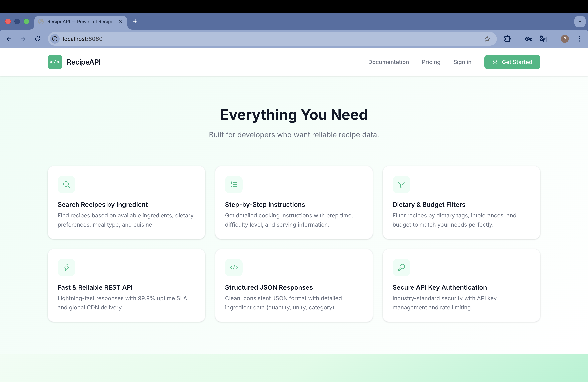Open the Documentation menu item
Screen dimensions: 588x382
(x=388, y=62)
